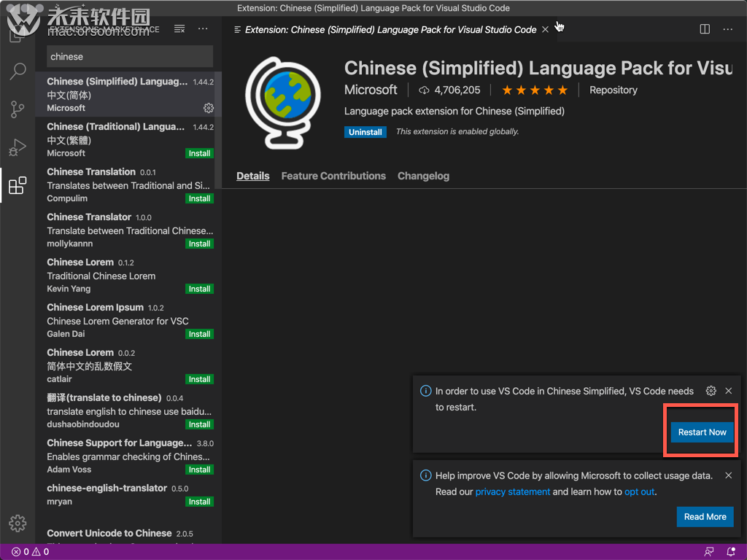Open the Manage gear in activity bar
The width and height of the screenshot is (747, 560).
pyautogui.click(x=18, y=523)
